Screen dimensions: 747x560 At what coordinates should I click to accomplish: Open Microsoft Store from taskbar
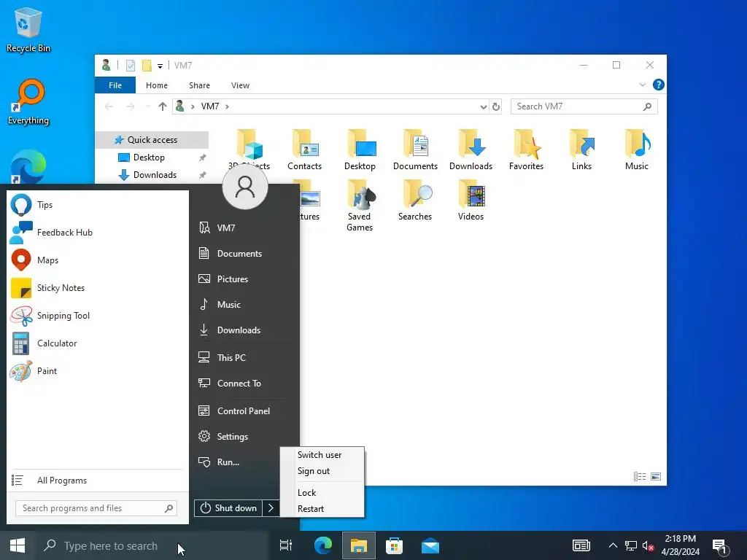[x=395, y=545]
